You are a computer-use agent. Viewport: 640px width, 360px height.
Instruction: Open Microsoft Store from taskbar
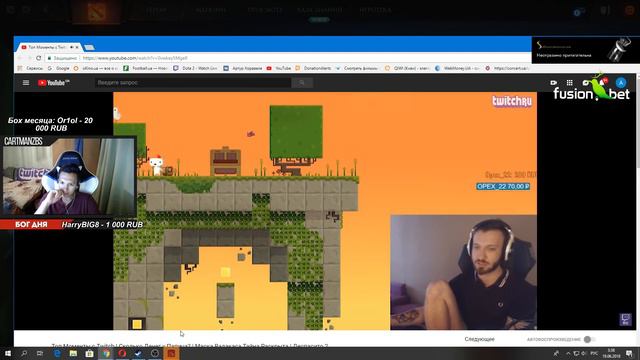click(89, 353)
